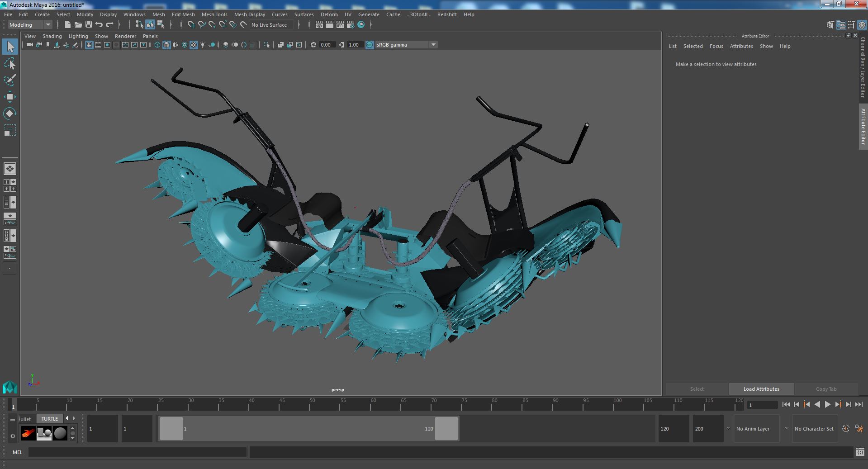
Task: Click the IPR render icon
Action: [x=340, y=24]
